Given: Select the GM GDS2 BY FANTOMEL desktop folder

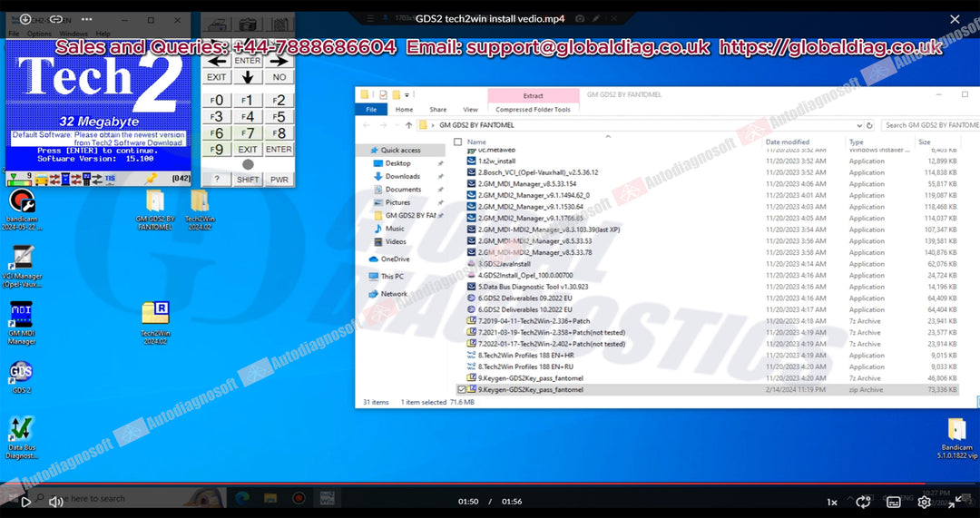Looking at the screenshot, I should click(155, 210).
